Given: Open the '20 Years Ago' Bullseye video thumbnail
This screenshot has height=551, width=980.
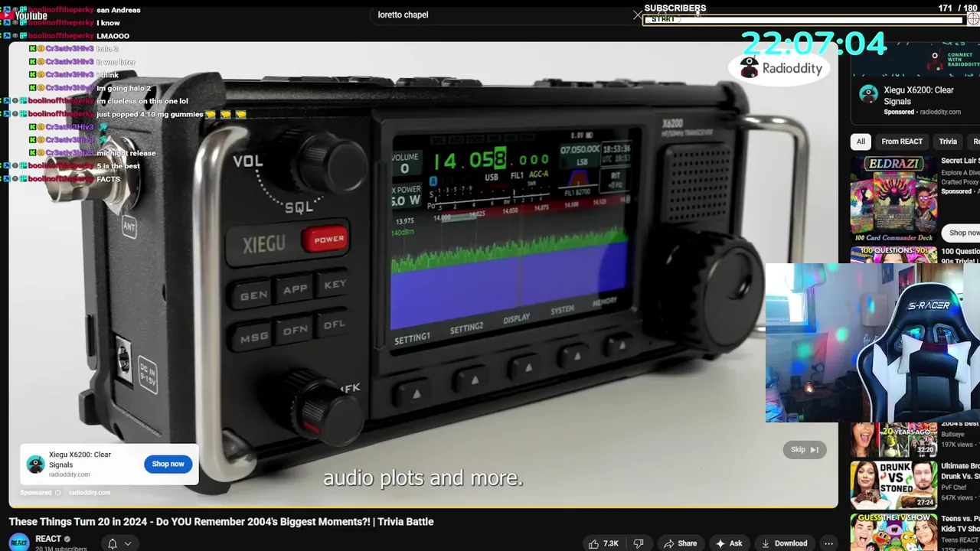Looking at the screenshot, I should click(893, 439).
